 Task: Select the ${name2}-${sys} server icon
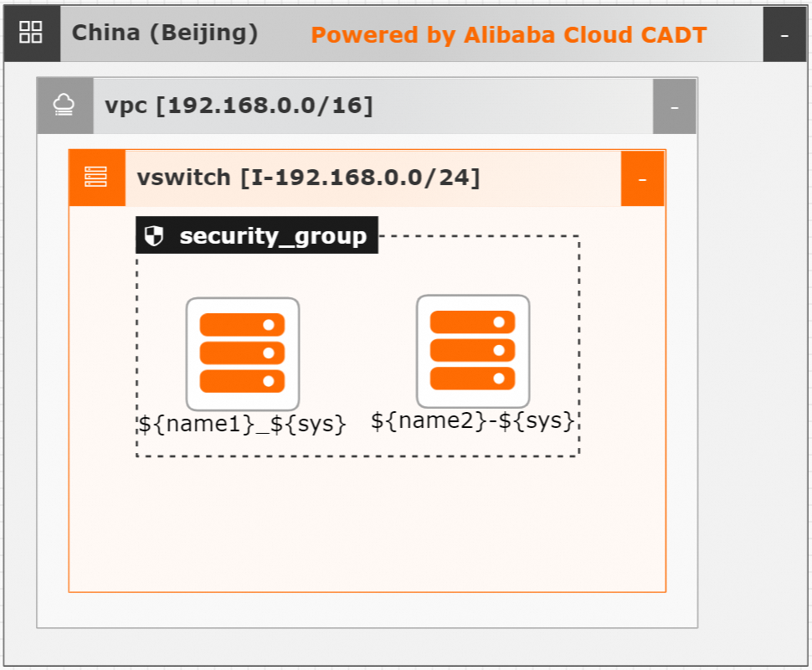[x=473, y=351]
